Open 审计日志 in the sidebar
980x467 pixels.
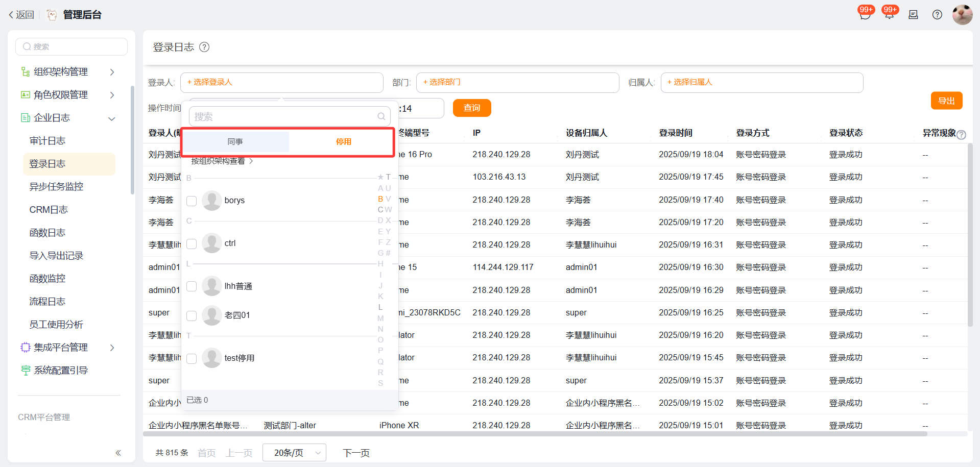pos(47,141)
